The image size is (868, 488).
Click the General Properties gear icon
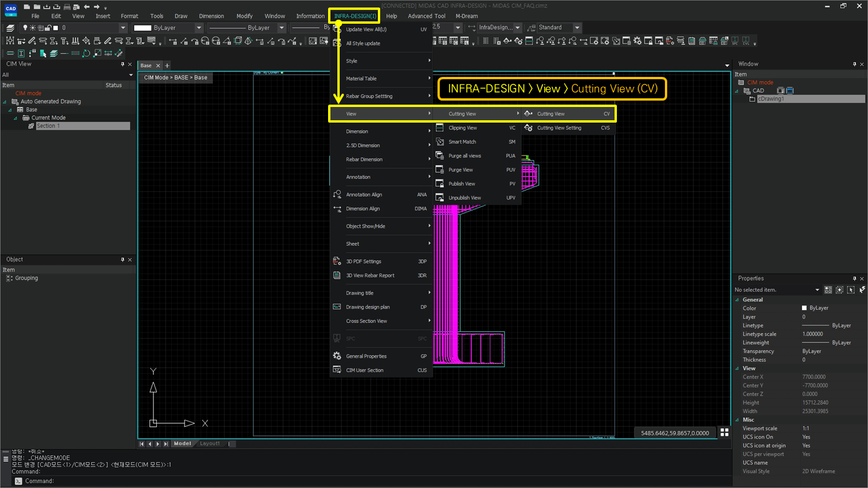point(337,356)
